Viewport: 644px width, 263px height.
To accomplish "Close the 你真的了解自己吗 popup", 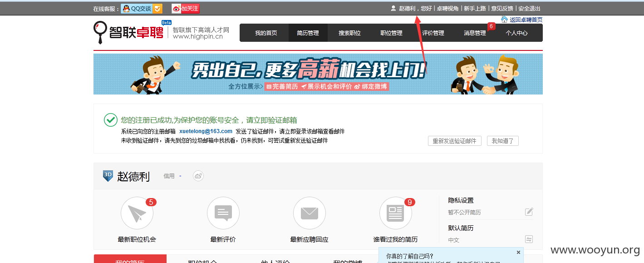I will [518, 252].
